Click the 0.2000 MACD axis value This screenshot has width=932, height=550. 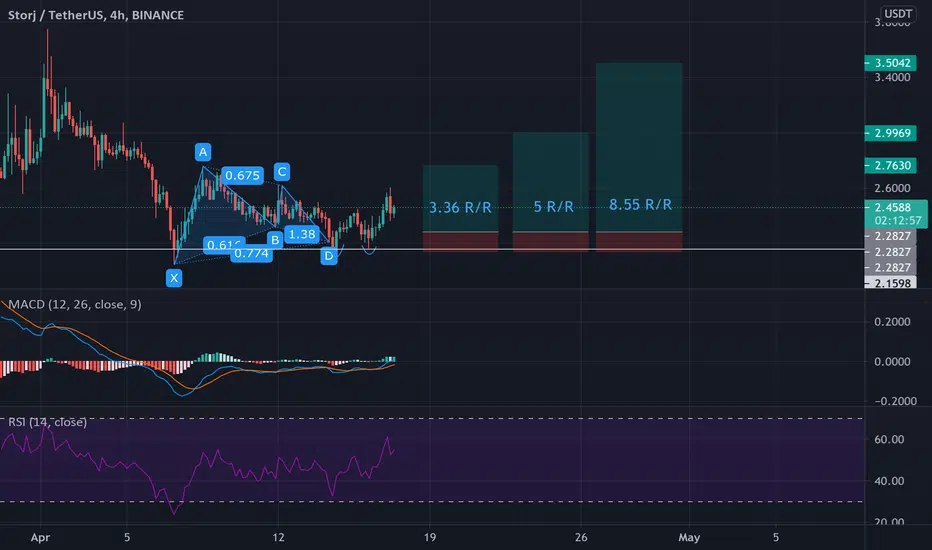892,322
